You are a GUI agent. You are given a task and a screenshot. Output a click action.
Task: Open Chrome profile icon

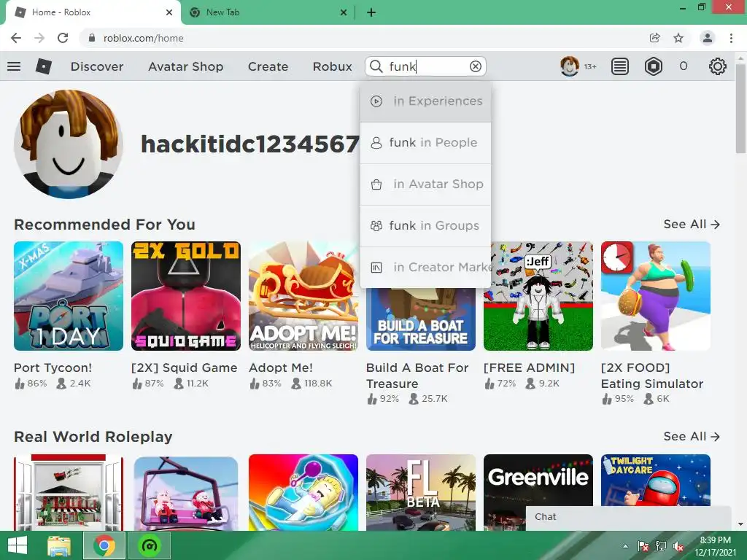click(x=708, y=38)
